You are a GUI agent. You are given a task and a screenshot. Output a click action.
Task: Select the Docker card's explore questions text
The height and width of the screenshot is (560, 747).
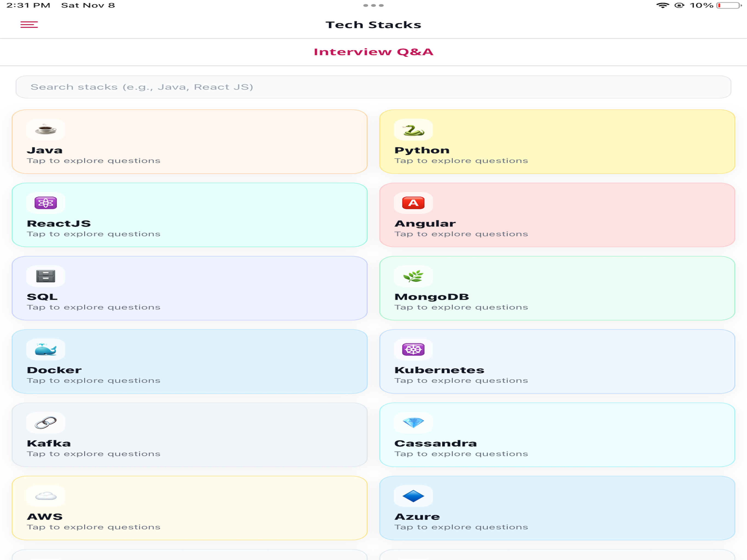tap(94, 381)
